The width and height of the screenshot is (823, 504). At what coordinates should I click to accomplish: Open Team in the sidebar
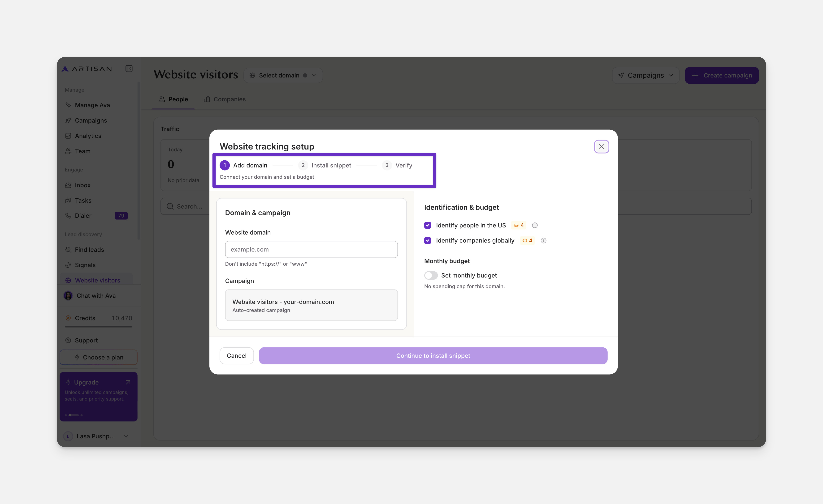click(96, 151)
